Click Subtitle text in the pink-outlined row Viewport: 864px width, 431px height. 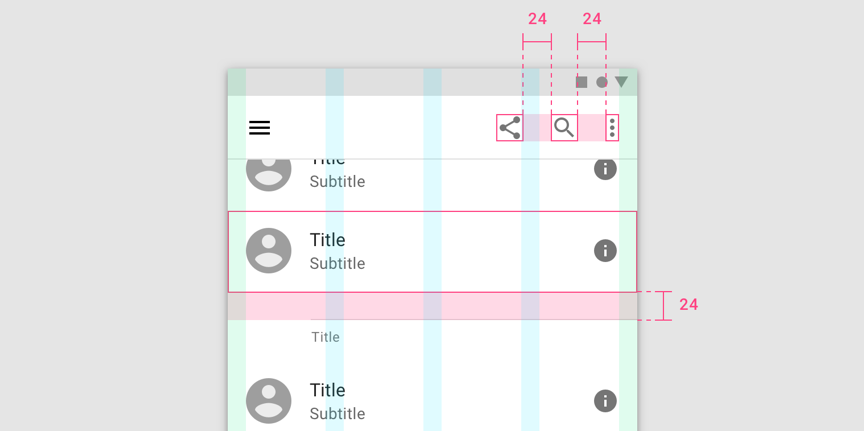pyautogui.click(x=337, y=264)
